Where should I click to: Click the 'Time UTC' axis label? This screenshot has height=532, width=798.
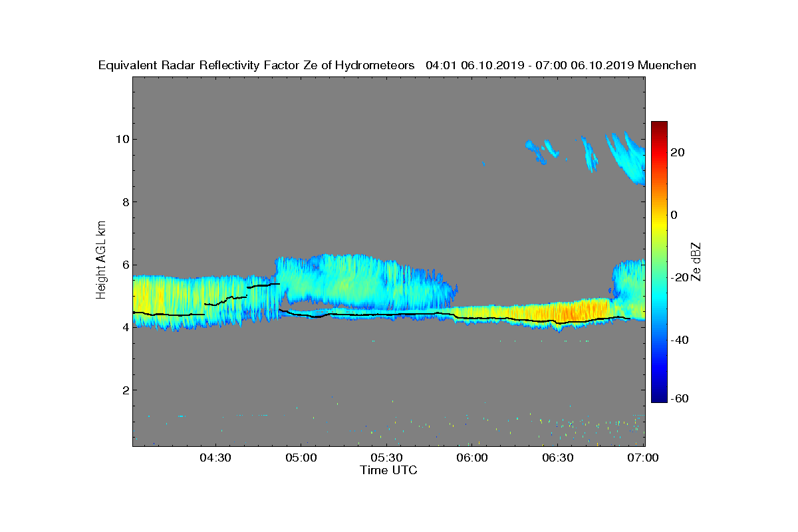coord(389,470)
